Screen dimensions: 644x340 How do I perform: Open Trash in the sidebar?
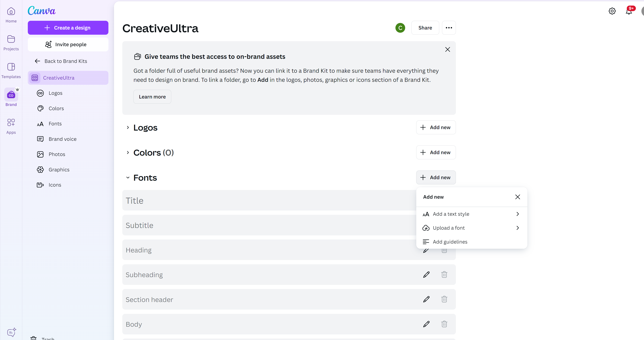(x=42, y=338)
